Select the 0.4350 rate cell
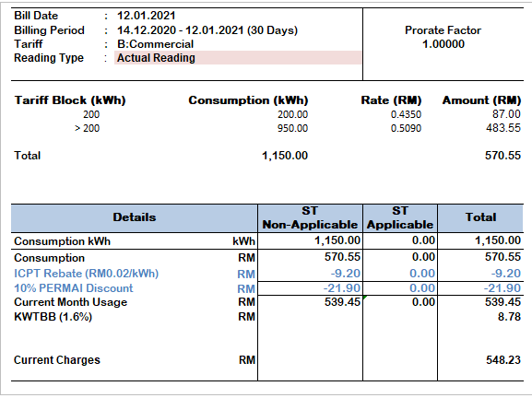 click(x=406, y=114)
